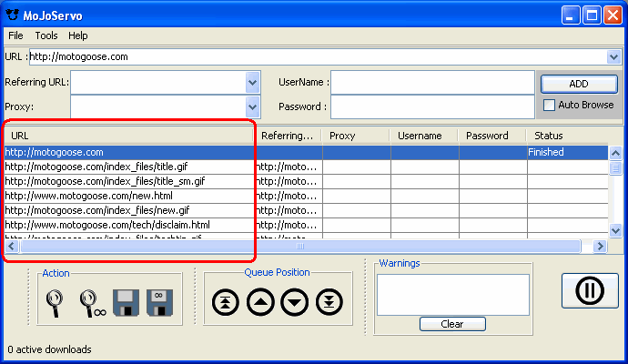Click the browse-once magnifier icon
628x364 pixels.
(x=56, y=301)
